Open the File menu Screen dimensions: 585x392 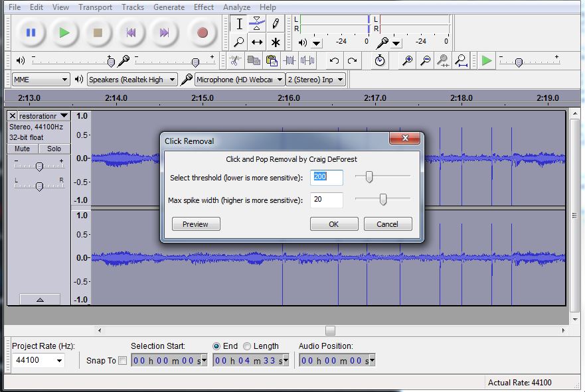(15, 7)
